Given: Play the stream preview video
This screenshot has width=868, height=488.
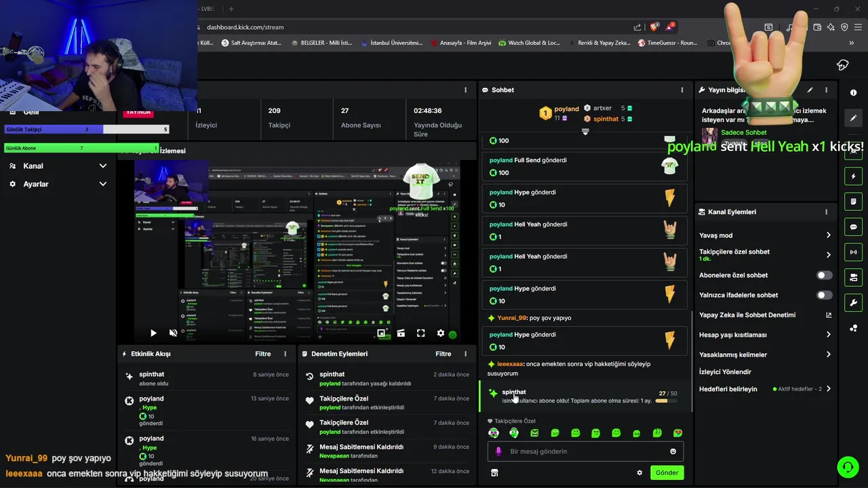Looking at the screenshot, I should (x=153, y=333).
